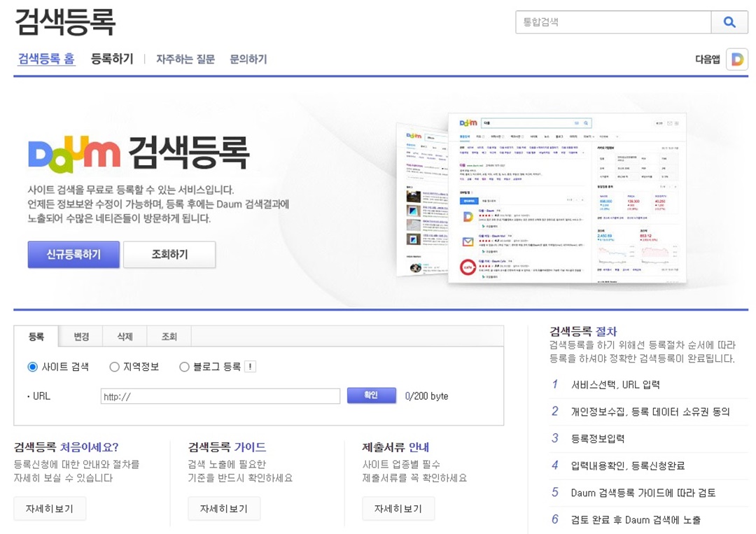Click the 확인 button next to URL
This screenshot has width=756, height=534.
coord(372,395)
